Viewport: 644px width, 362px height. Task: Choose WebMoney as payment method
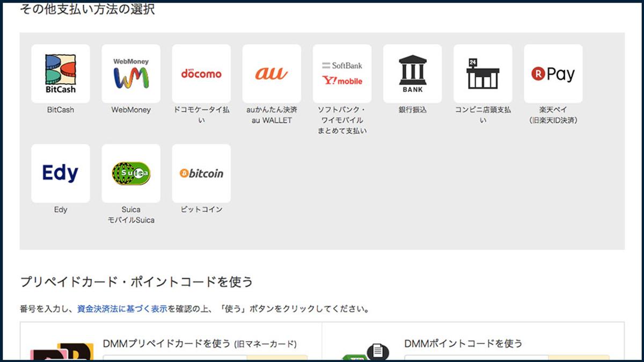coord(130,73)
